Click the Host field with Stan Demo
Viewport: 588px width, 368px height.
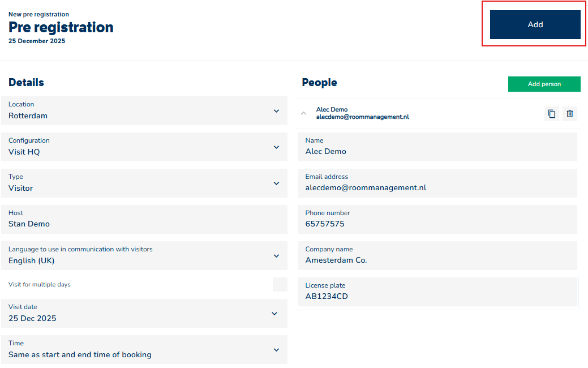pyautogui.click(x=144, y=219)
